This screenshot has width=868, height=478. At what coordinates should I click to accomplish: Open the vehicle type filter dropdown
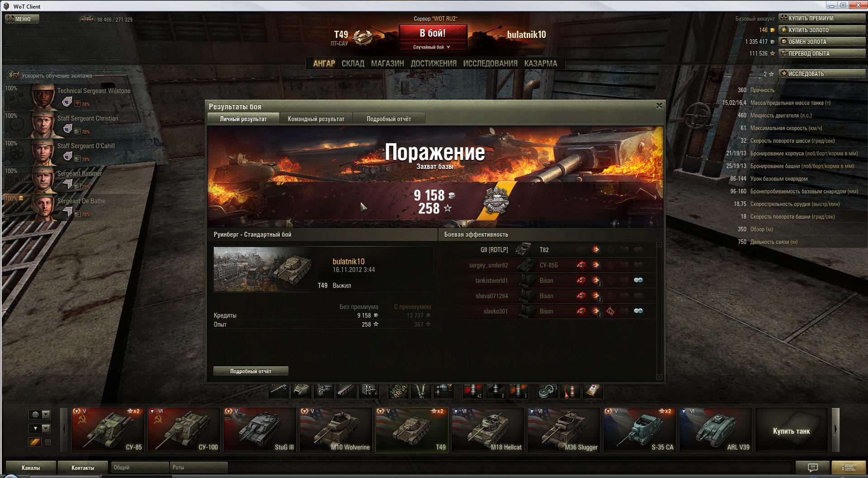point(46,428)
